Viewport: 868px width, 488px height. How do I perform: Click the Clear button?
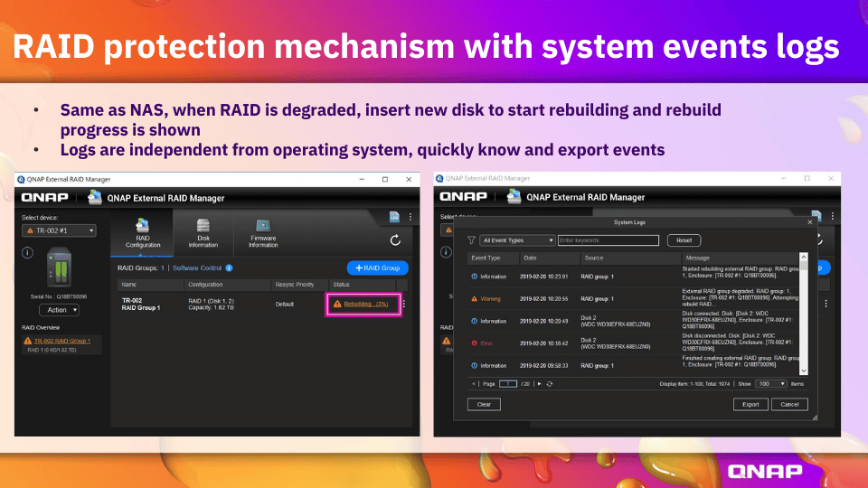coord(484,405)
